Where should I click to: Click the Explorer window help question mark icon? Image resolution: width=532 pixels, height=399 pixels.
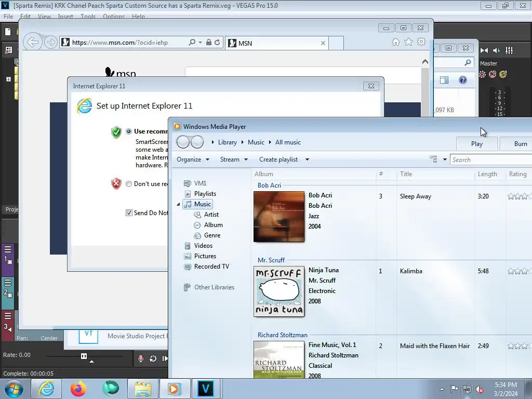(463, 80)
